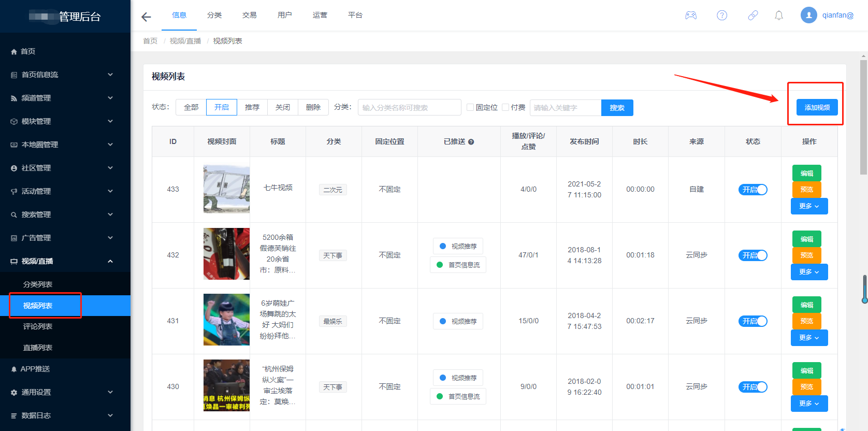The image size is (868, 431).
Task: Click the 首页信息流 tag for video 432
Action: (x=458, y=265)
